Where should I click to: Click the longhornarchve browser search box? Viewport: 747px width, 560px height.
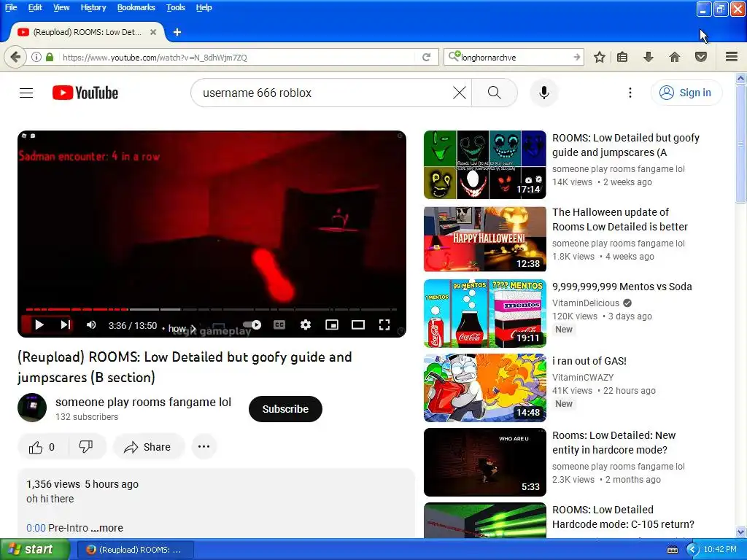(514, 57)
